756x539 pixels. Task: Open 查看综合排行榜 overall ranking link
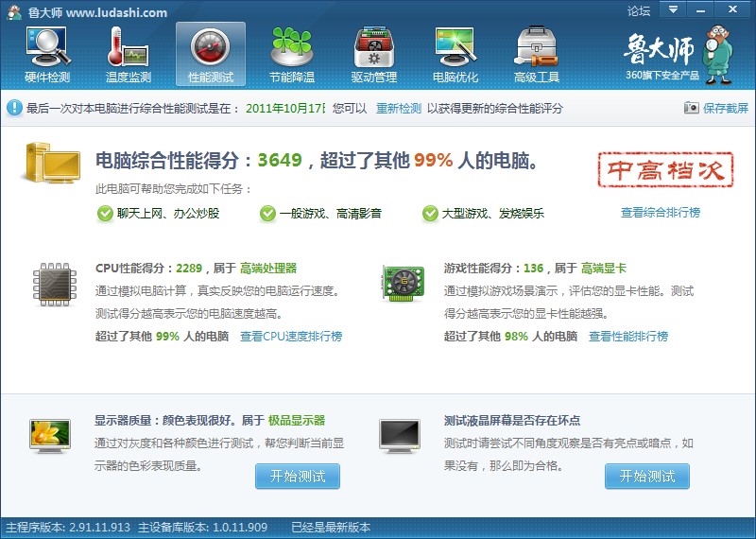point(661,213)
